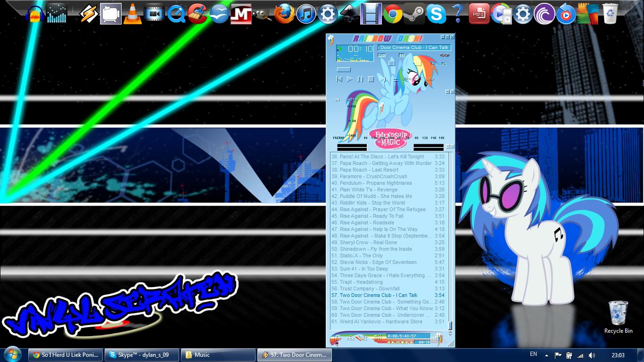
Task: Open the playlist SEL ALL menu
Action: [x=364, y=337]
